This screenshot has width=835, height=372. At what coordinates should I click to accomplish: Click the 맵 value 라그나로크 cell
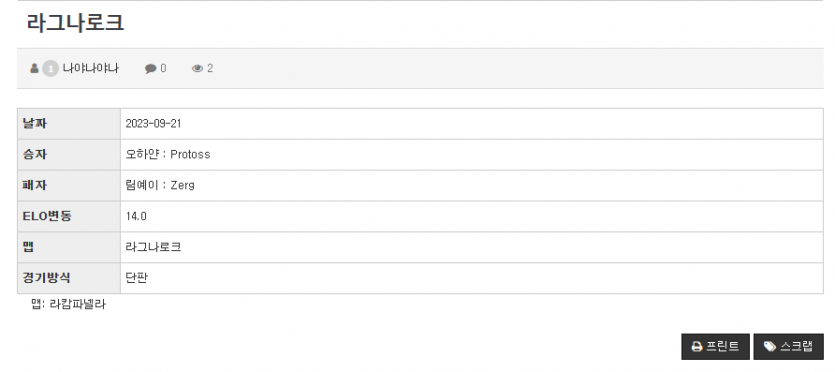click(472, 247)
